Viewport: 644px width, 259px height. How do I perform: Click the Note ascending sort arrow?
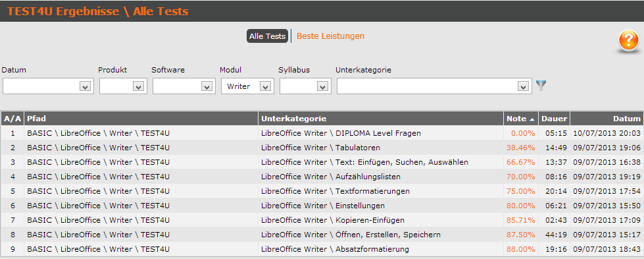click(x=532, y=119)
